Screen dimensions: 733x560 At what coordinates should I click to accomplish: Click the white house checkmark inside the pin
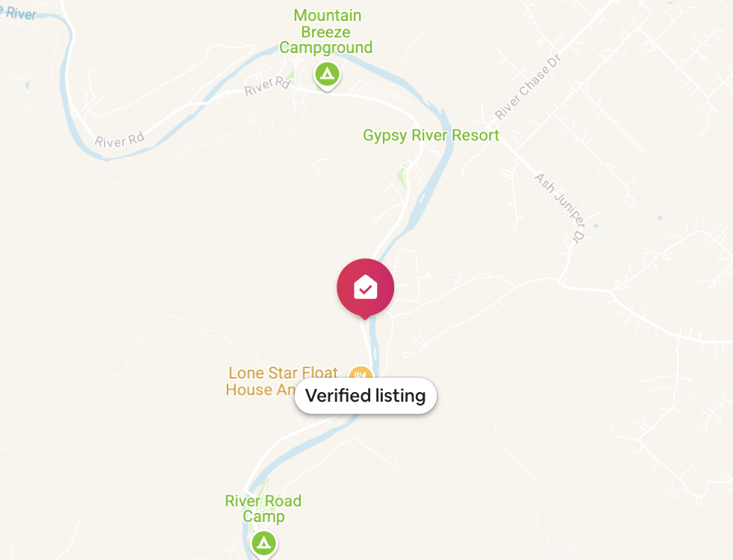coord(366,287)
